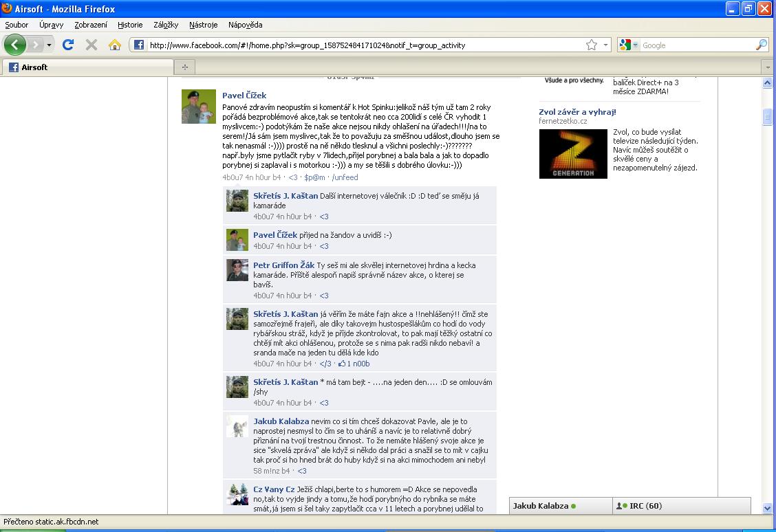Open a new tab with the plus button
The height and width of the screenshot is (532, 776).
click(x=184, y=67)
